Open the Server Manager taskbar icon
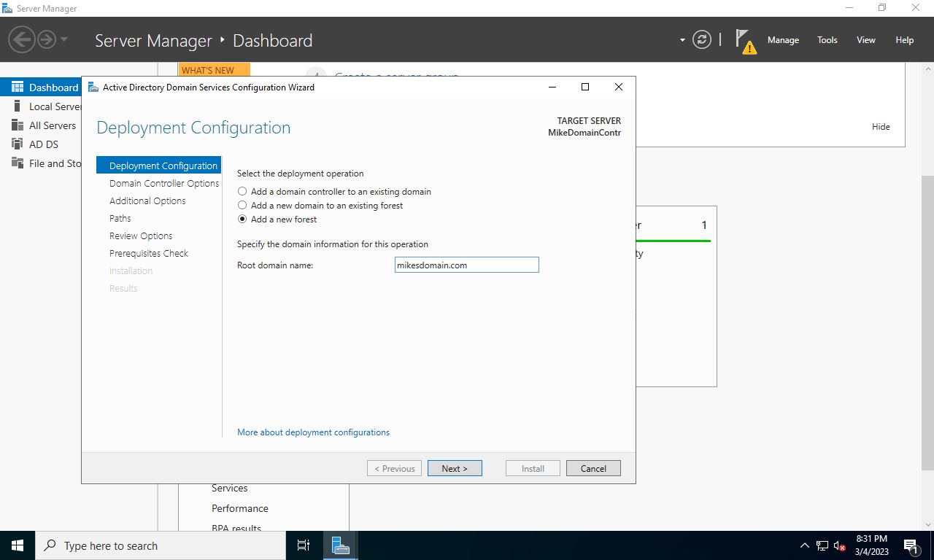The height and width of the screenshot is (560, 934). [x=340, y=545]
